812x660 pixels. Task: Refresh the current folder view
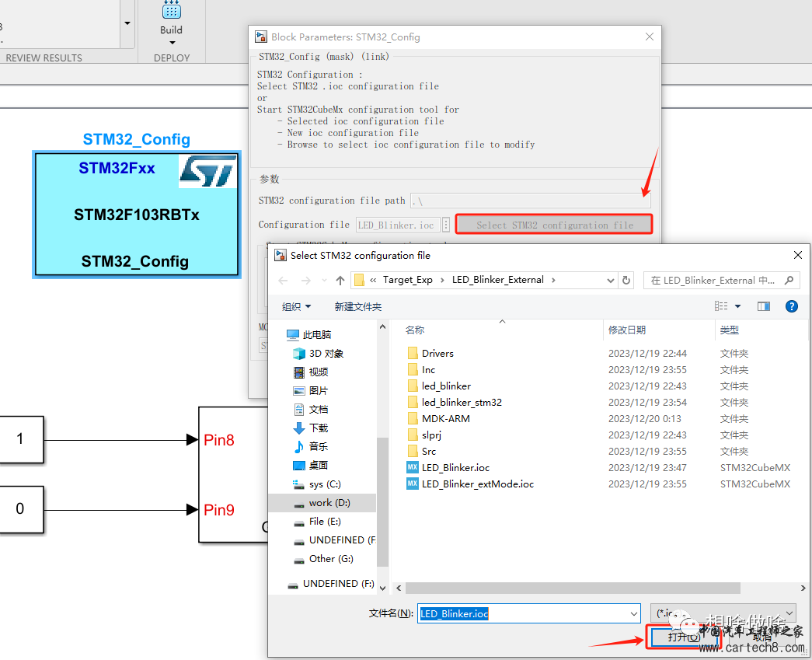(626, 281)
